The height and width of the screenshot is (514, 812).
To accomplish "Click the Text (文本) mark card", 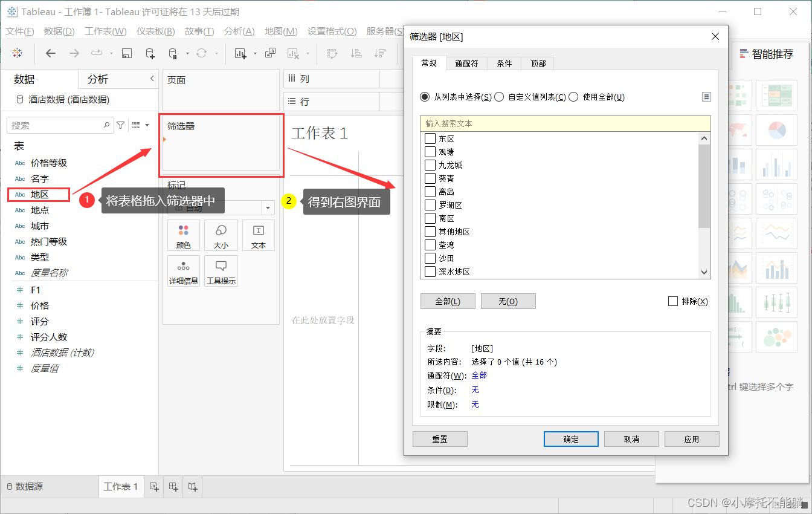I will click(x=259, y=235).
